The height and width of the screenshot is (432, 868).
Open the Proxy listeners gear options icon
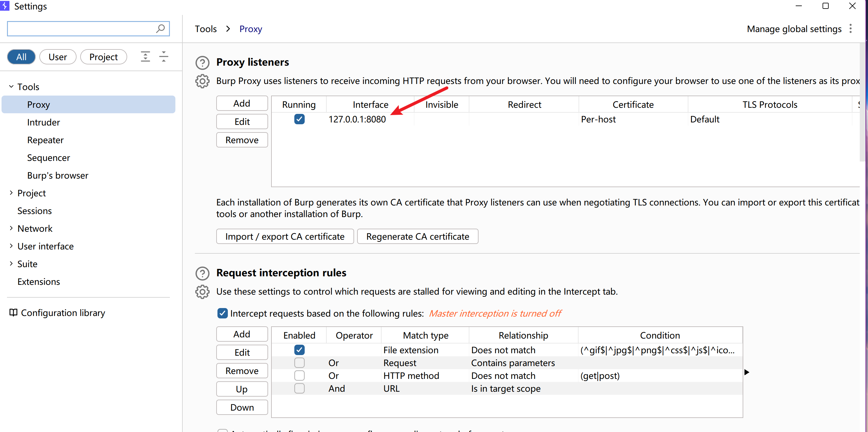click(x=202, y=81)
